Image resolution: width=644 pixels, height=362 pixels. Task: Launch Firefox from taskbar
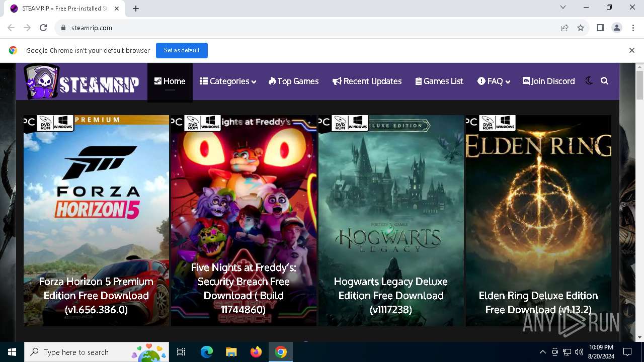[x=256, y=352]
